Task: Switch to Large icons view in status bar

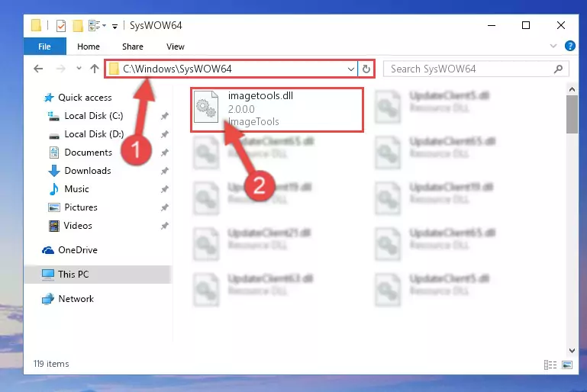Action: [567, 365]
